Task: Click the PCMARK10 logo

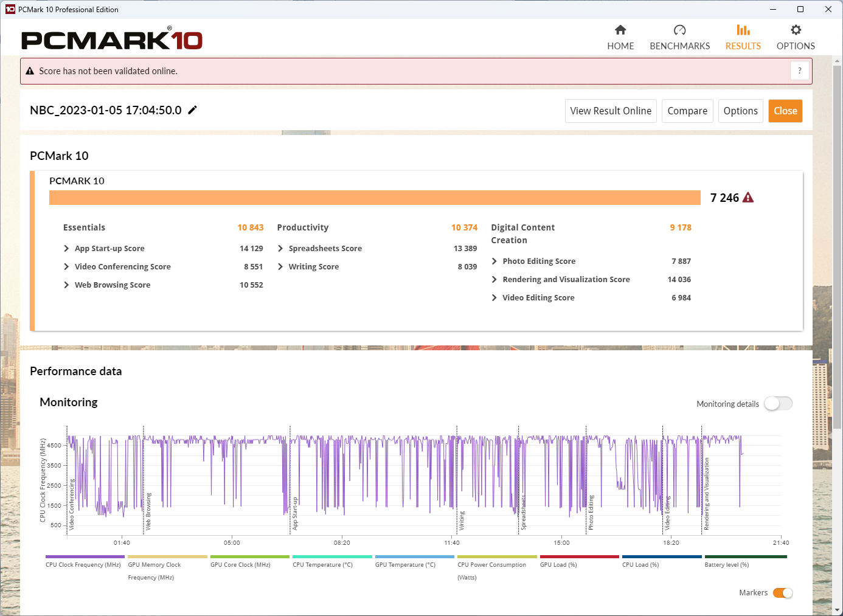Action: coord(112,39)
